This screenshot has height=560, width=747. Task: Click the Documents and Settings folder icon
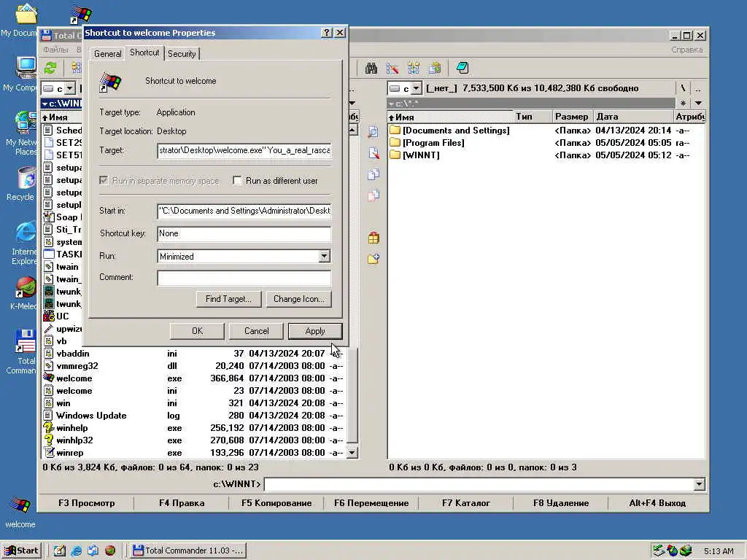pos(395,130)
